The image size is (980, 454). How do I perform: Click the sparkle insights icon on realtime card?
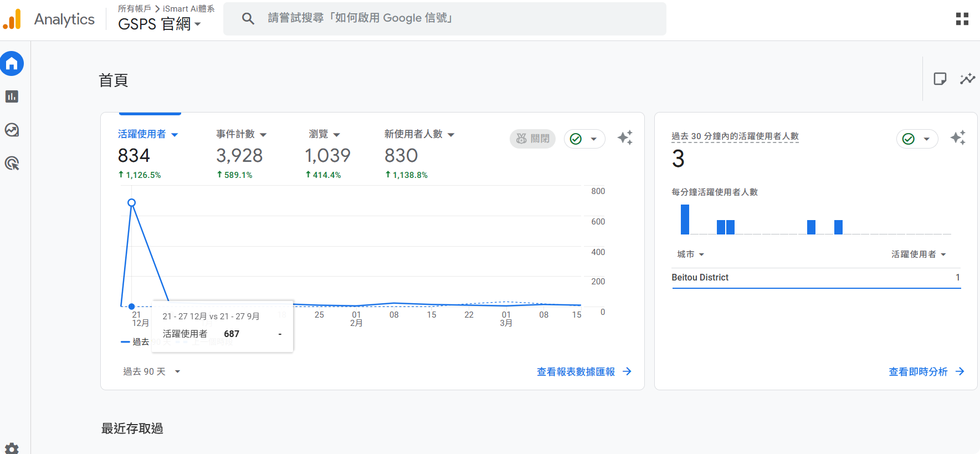[958, 138]
